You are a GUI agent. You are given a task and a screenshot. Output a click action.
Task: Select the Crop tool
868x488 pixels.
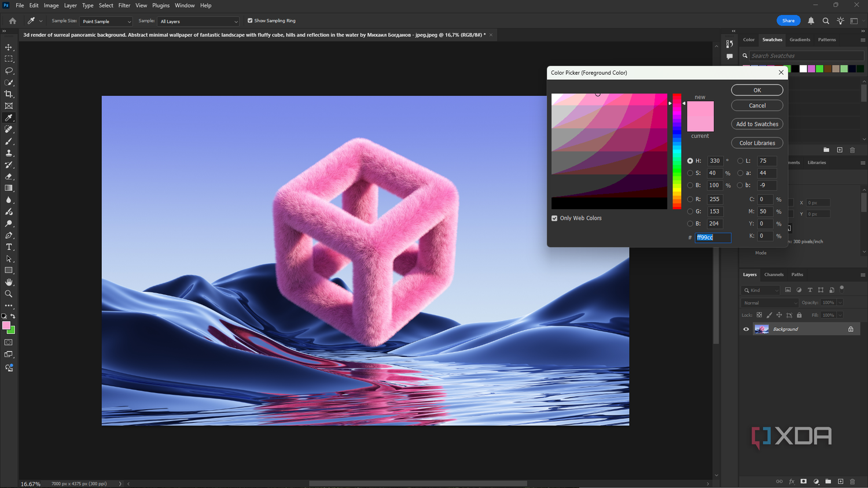coord(9,94)
